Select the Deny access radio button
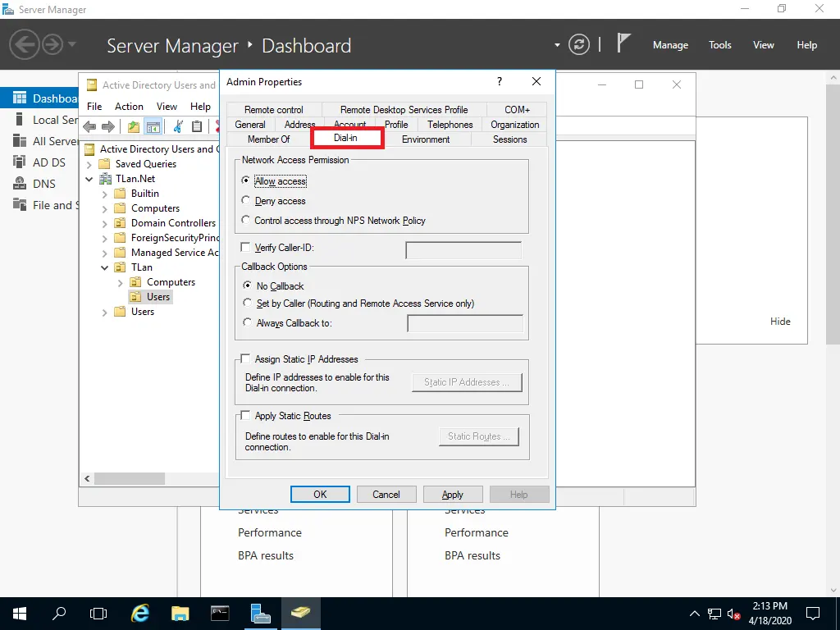840x630 pixels. tap(245, 200)
